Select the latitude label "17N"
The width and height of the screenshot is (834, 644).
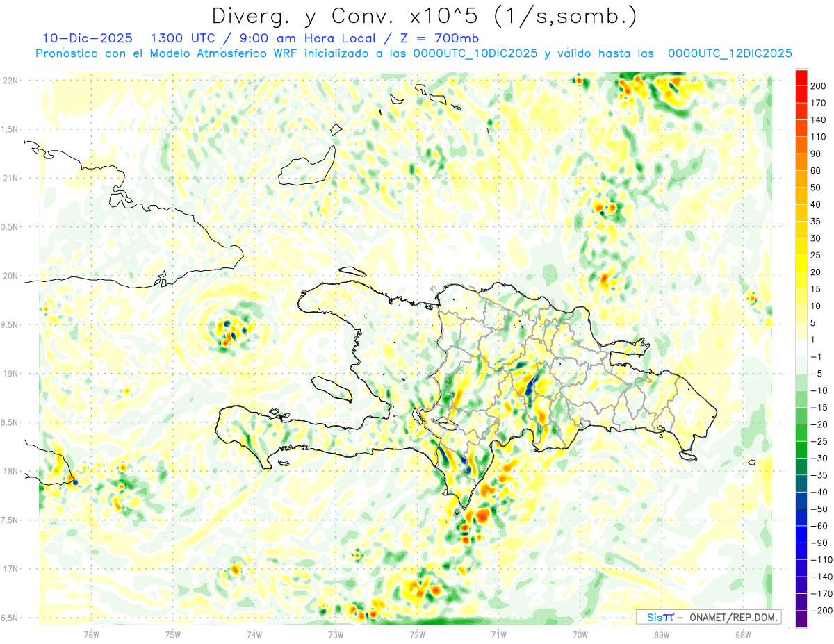10,569
